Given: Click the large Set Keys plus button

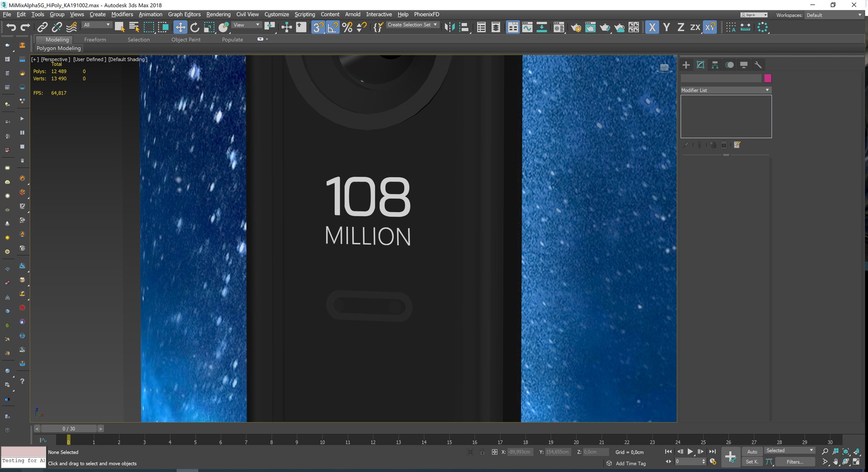Looking at the screenshot, I should [x=731, y=457].
